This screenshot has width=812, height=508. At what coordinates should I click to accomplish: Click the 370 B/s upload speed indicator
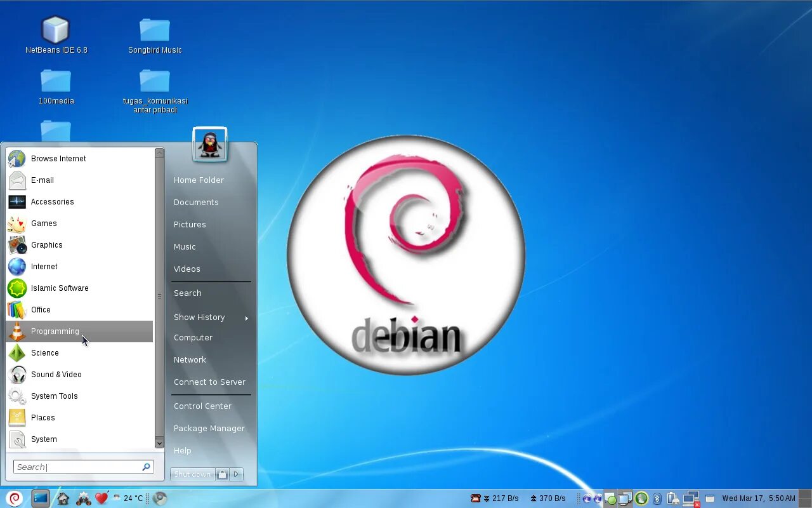coord(547,498)
